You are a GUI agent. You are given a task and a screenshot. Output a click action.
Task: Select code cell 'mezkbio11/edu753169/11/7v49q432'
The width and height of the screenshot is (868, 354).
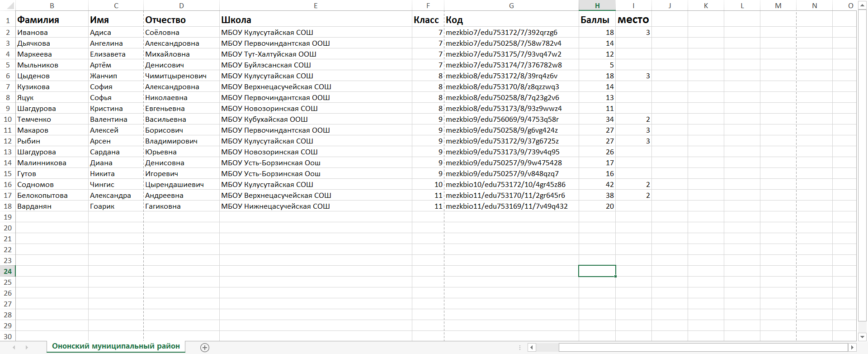pos(511,206)
